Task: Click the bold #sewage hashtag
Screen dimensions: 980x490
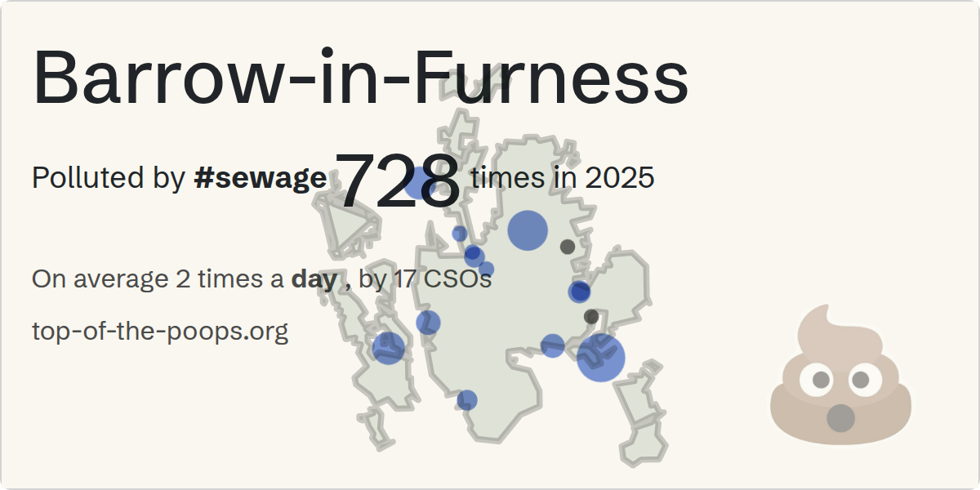Action: [261, 178]
